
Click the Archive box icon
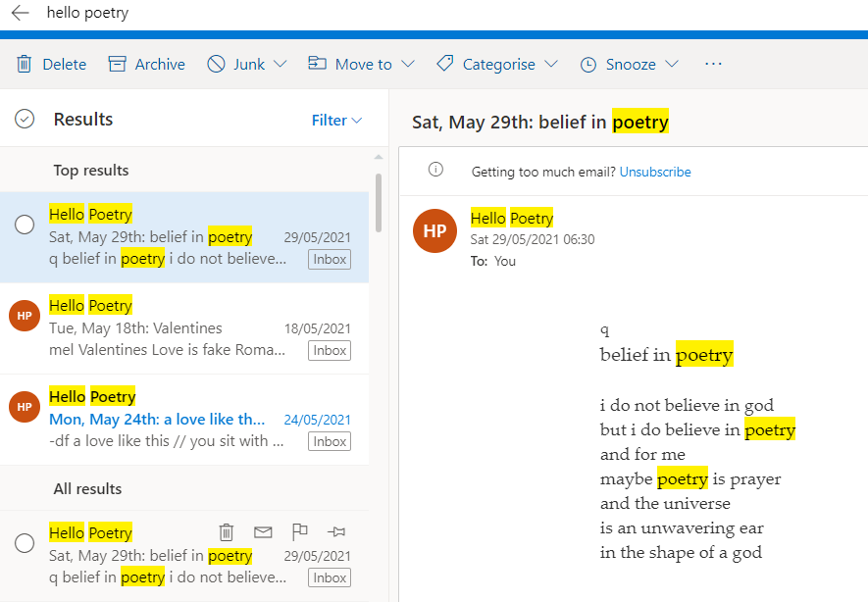pyautogui.click(x=117, y=64)
